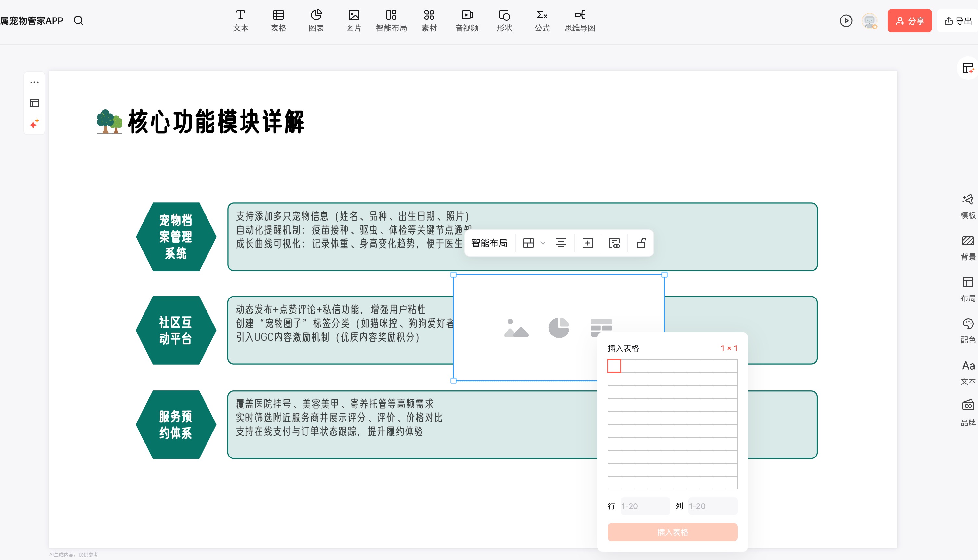Start the presentation with the play button
This screenshot has height=560, width=978.
[x=846, y=21]
